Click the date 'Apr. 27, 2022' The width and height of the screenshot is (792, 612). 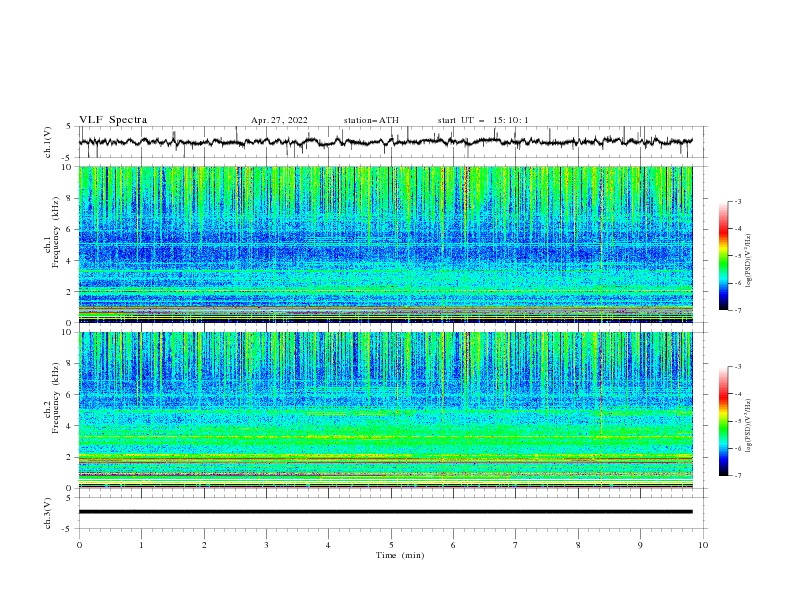[x=279, y=120]
